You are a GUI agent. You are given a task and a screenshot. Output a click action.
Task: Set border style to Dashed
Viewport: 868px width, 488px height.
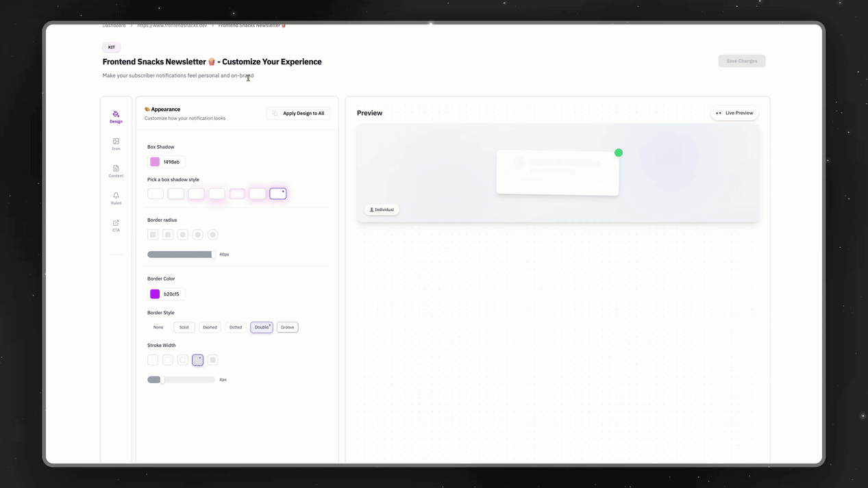tap(210, 327)
